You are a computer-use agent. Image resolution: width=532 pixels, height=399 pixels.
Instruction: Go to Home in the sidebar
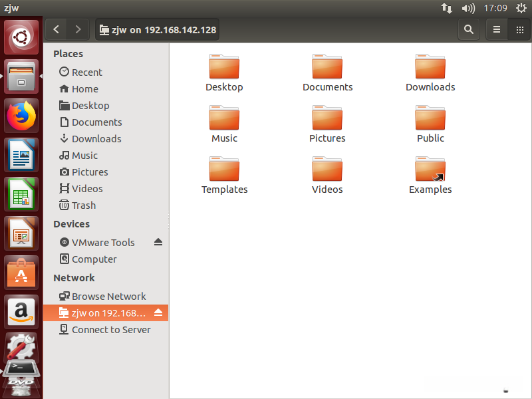106,89
